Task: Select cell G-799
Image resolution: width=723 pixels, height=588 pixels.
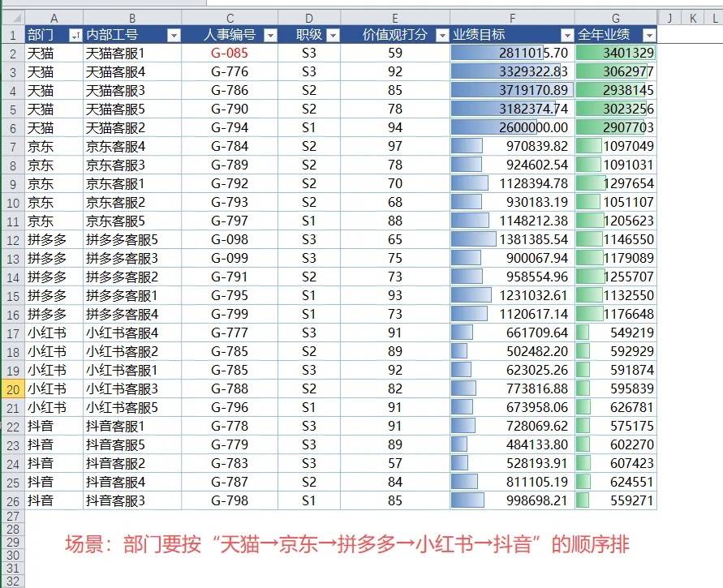Action: (x=230, y=315)
